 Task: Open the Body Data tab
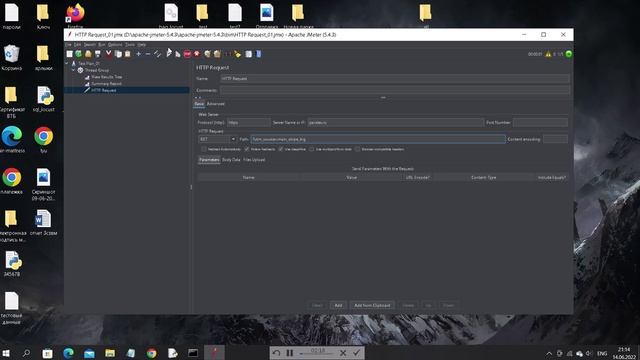pos(231,160)
